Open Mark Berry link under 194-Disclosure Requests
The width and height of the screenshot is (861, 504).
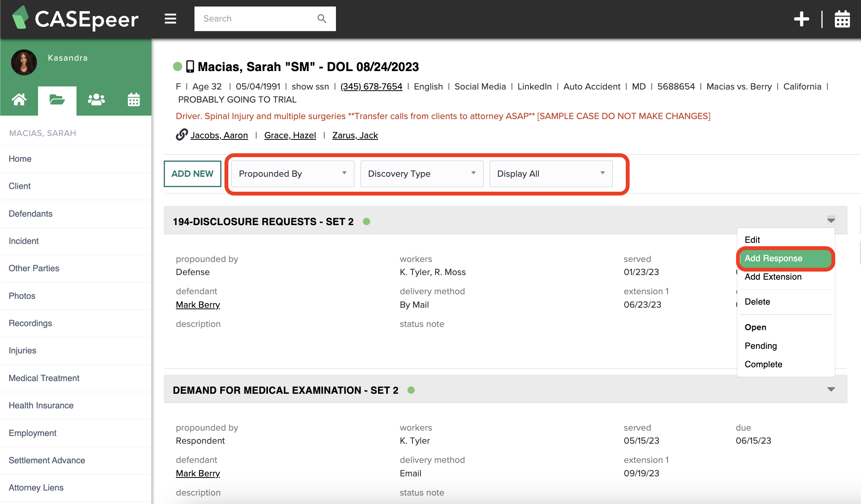click(x=198, y=305)
